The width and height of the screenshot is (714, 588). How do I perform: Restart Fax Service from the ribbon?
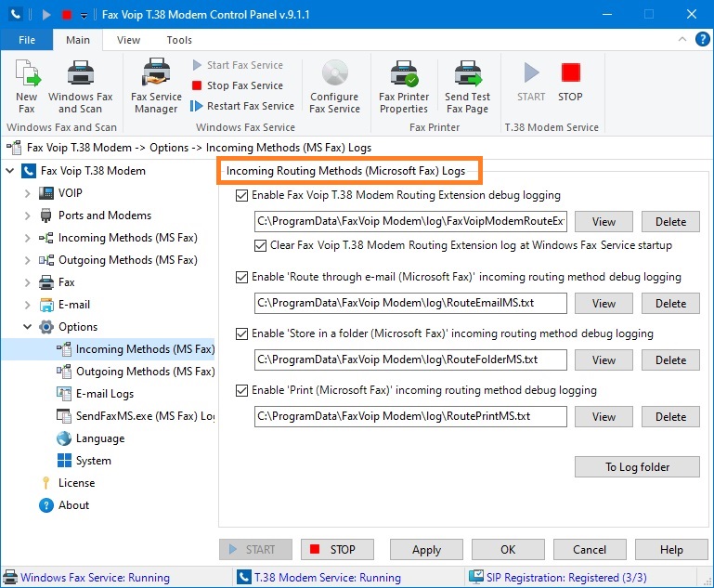[x=242, y=106]
